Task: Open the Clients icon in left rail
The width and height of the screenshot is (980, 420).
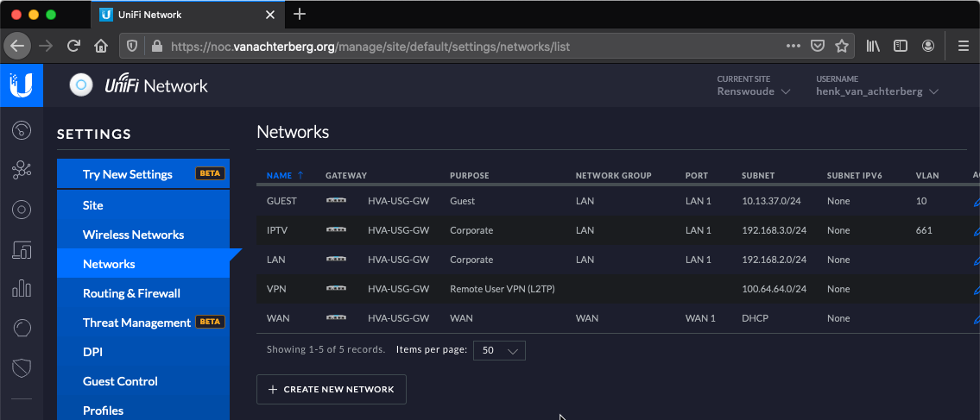Action: coord(22,249)
